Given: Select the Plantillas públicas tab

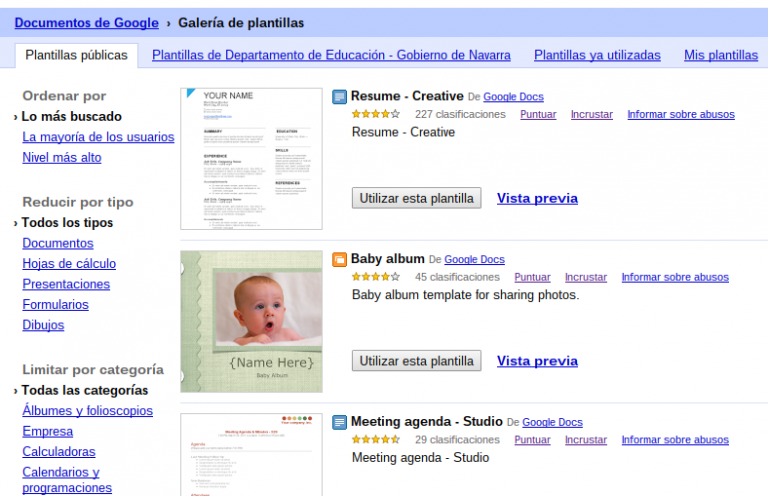Looking at the screenshot, I should coord(76,55).
